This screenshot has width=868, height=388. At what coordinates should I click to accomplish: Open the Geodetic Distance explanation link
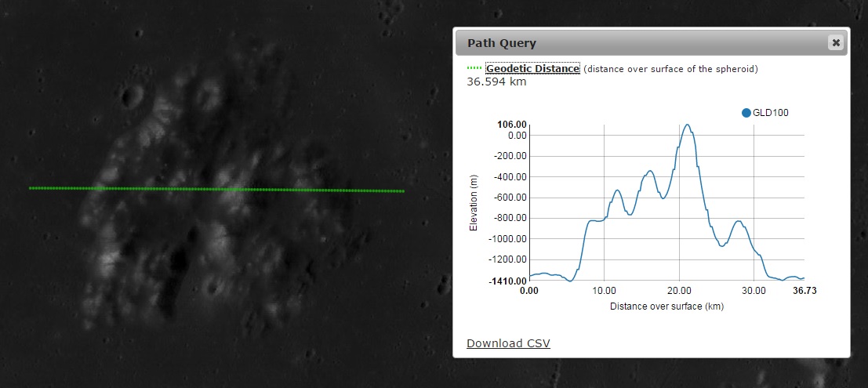pyautogui.click(x=532, y=69)
